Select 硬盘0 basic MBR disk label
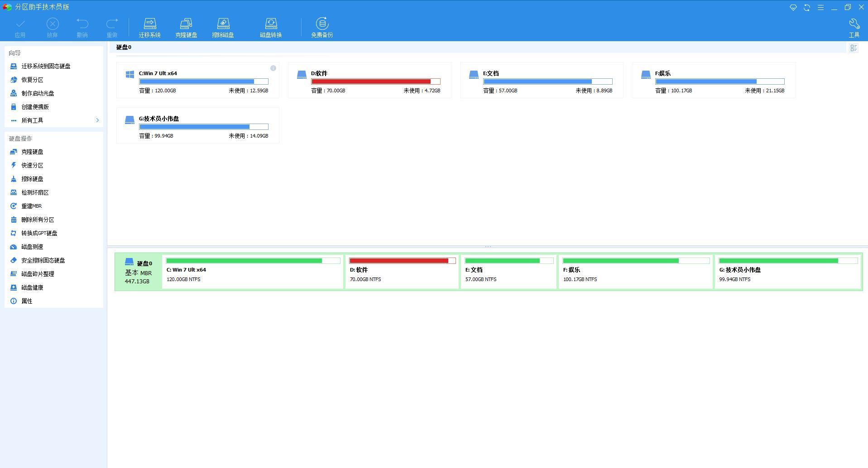868x468 pixels. [138, 272]
